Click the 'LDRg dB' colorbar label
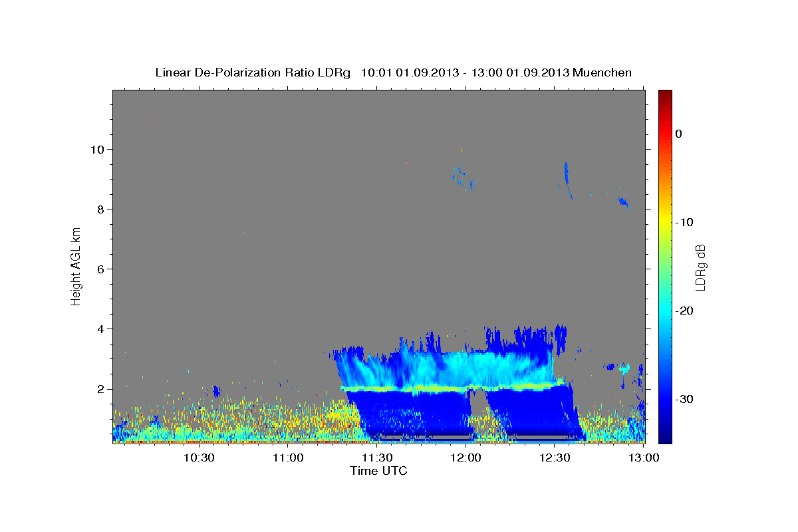This screenshot has width=798, height=532. 700,267
